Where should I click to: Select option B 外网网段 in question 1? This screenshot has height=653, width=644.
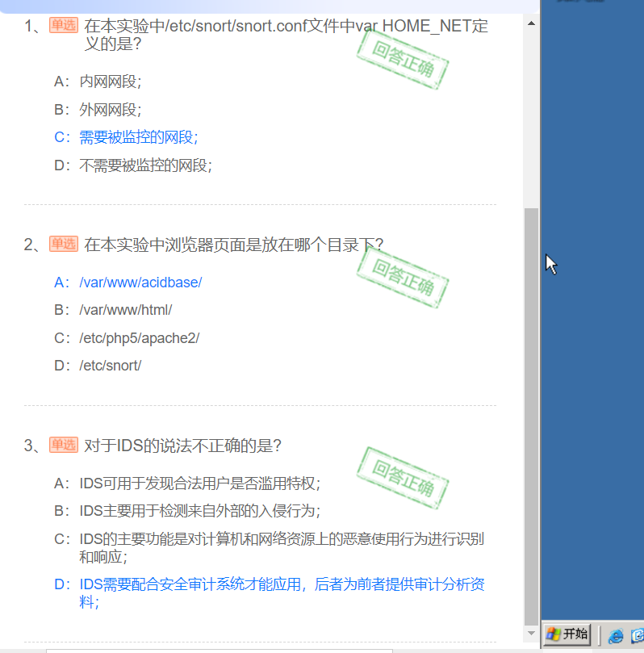click(x=98, y=110)
